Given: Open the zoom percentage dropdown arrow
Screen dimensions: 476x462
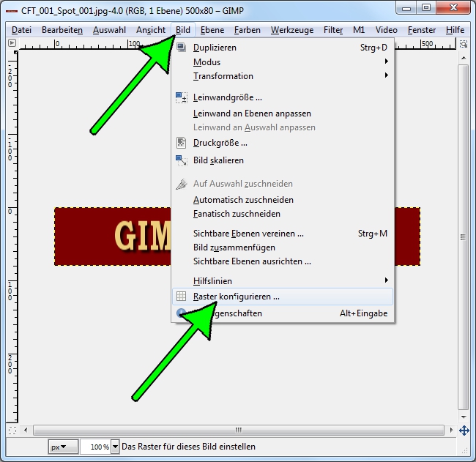Looking at the screenshot, I should tap(115, 447).
